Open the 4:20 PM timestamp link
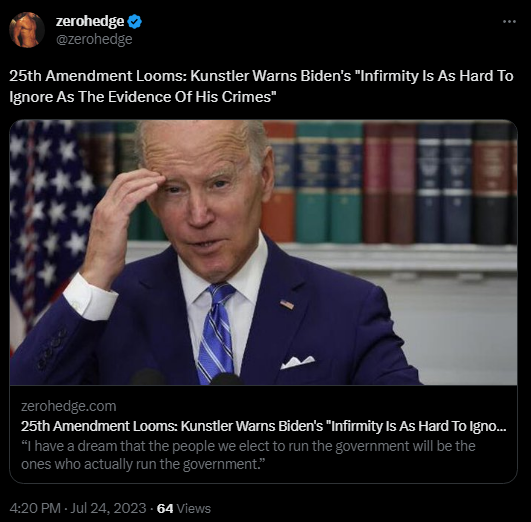This screenshot has width=531, height=522. (x=35, y=508)
